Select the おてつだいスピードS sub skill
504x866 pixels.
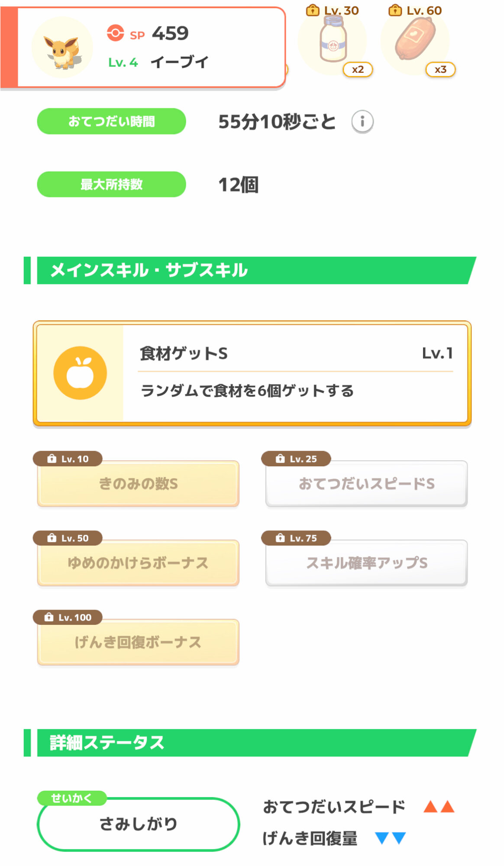point(366,484)
